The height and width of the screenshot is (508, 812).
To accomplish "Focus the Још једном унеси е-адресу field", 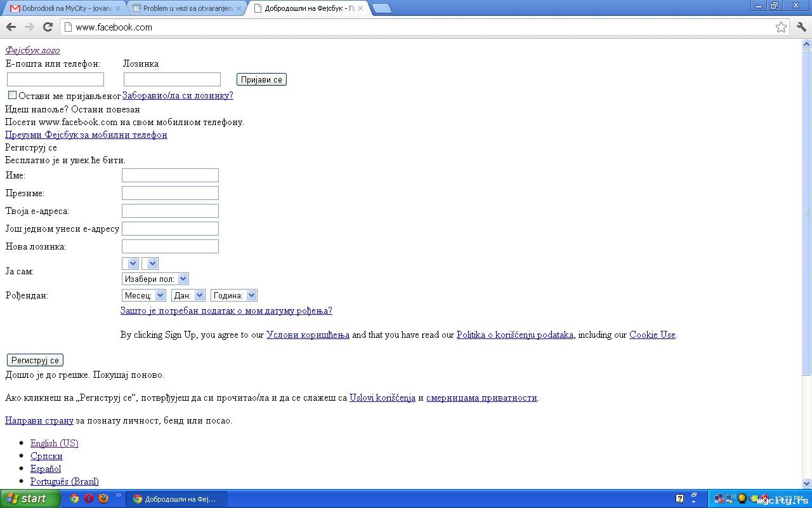I will pyautogui.click(x=170, y=229).
